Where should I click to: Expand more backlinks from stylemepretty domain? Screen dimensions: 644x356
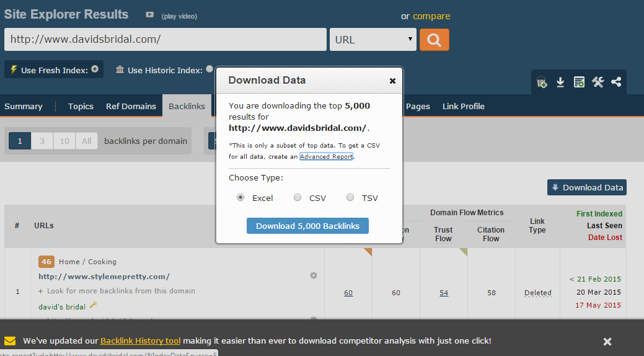pos(117,291)
